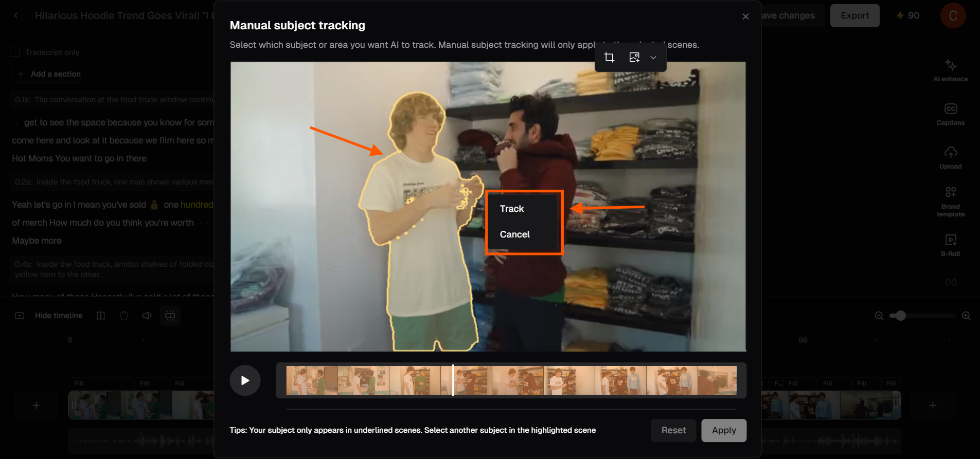Click the Hide timeline icon
The width and height of the screenshot is (980, 459).
coord(20,316)
